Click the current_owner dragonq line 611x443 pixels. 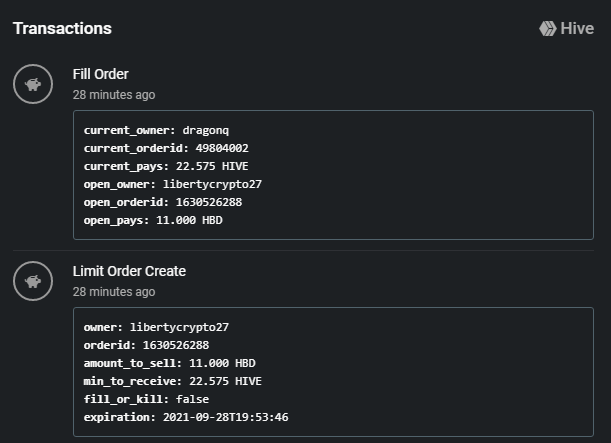pyautogui.click(x=156, y=130)
